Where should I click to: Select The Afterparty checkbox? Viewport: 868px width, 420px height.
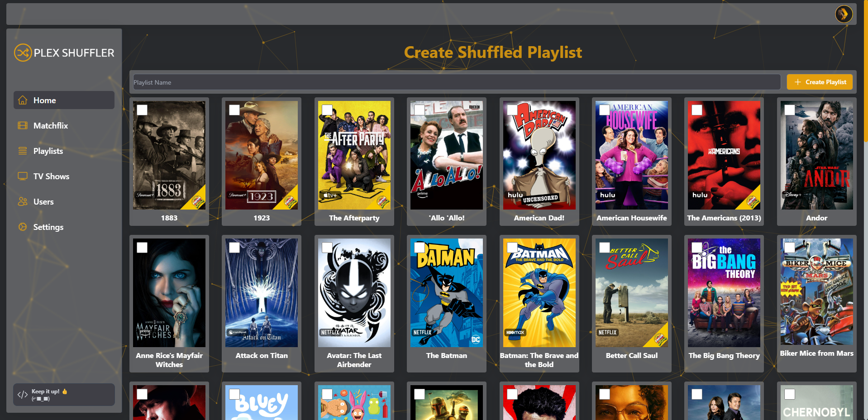pyautogui.click(x=327, y=110)
